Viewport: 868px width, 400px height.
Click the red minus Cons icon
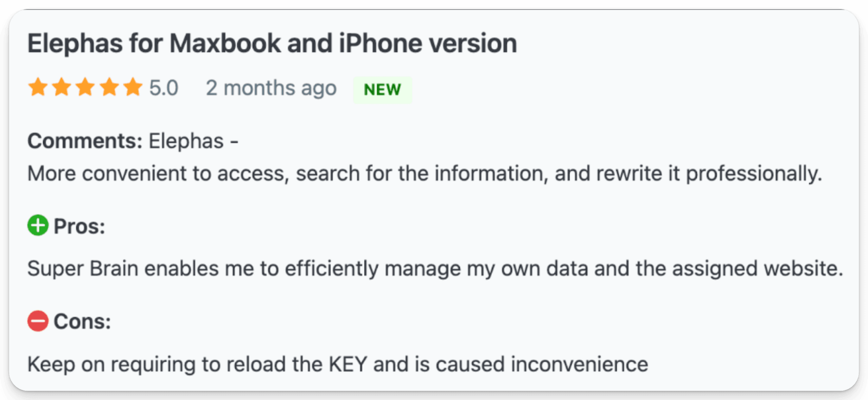coord(38,321)
